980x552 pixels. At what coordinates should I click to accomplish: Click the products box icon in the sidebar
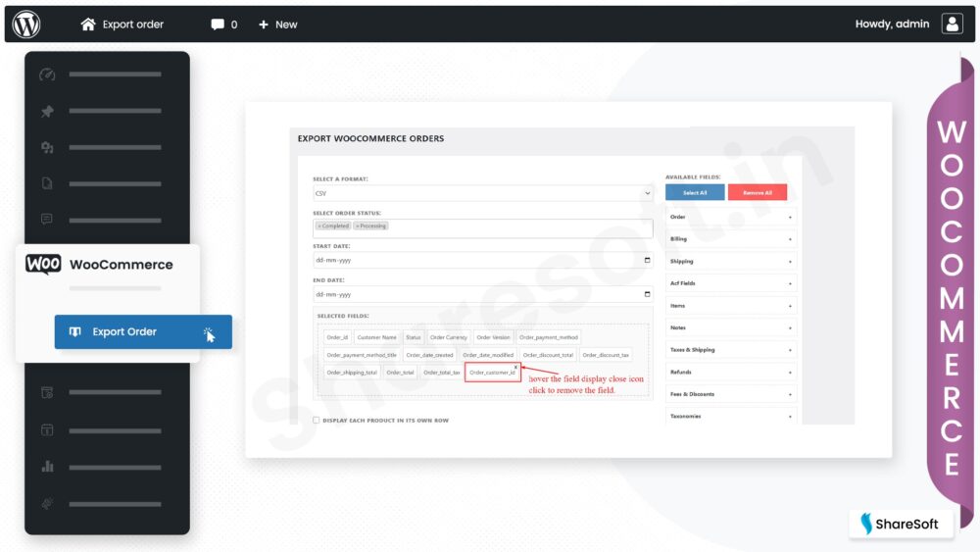tap(47, 392)
